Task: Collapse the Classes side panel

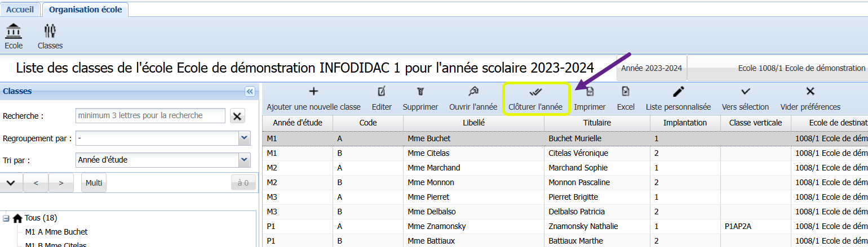Action: pyautogui.click(x=250, y=91)
